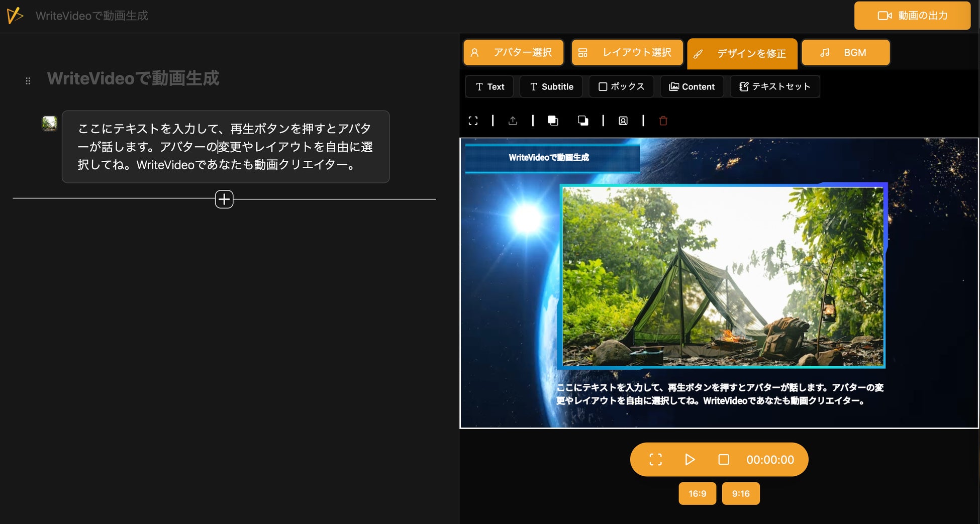Select the camping tent image on canvas
980x524 pixels.
[723, 276]
